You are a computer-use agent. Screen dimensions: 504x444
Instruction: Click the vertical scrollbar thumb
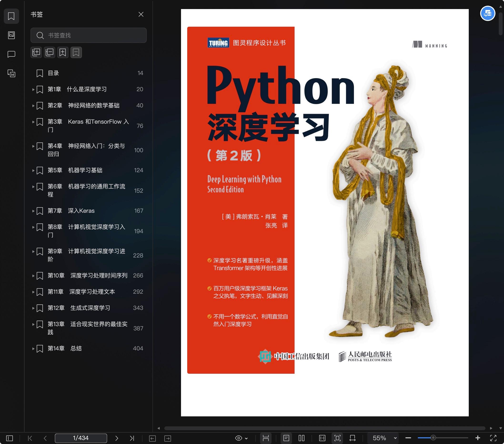501,23
